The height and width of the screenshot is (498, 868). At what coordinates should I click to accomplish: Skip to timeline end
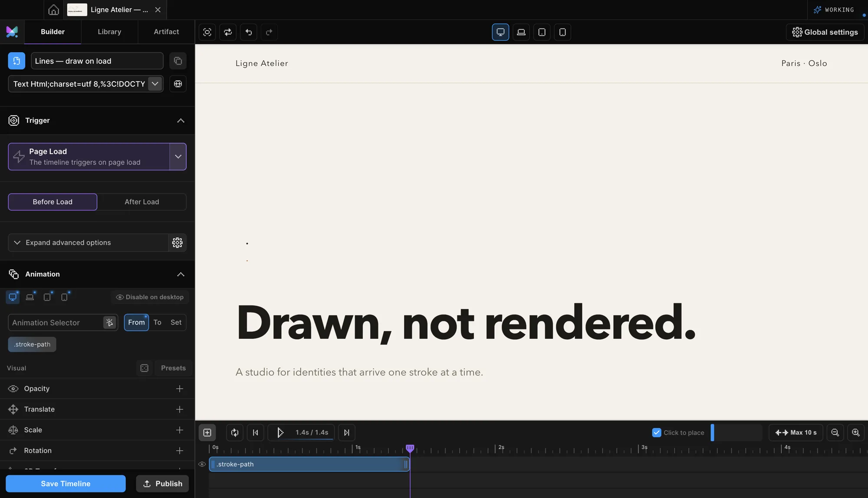click(347, 432)
